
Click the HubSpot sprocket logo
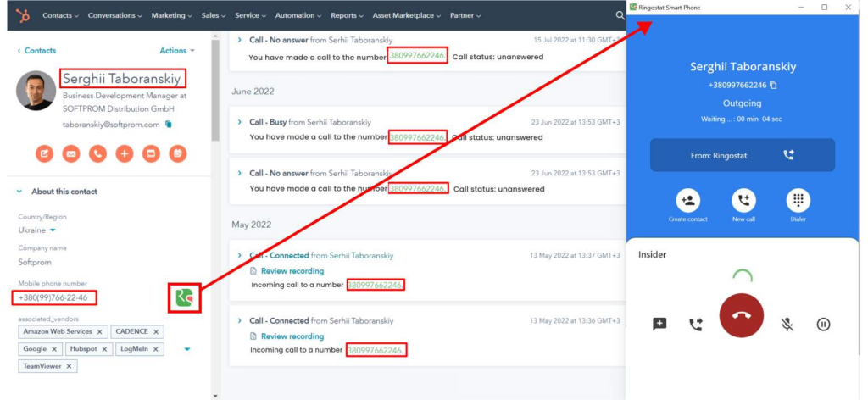click(x=23, y=15)
